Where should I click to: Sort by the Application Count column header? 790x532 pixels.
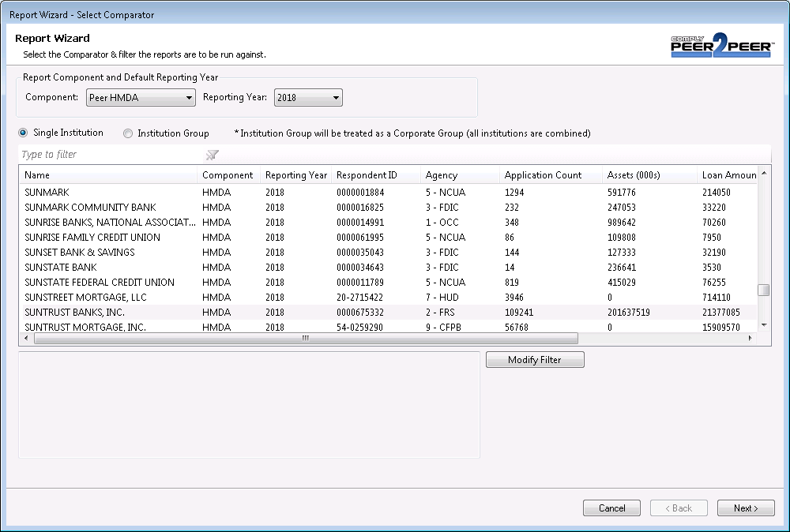click(551, 175)
